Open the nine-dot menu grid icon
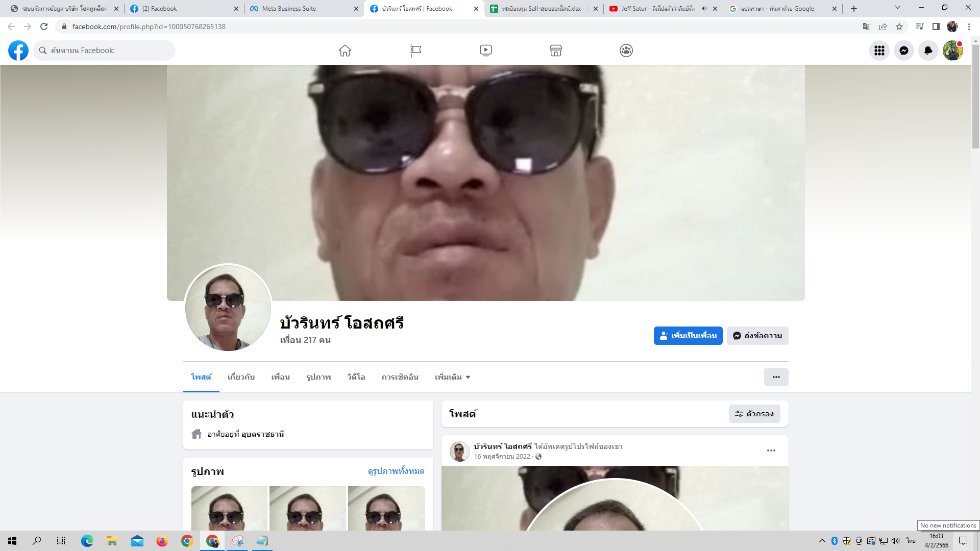Viewport: 980px width, 551px height. coord(879,51)
